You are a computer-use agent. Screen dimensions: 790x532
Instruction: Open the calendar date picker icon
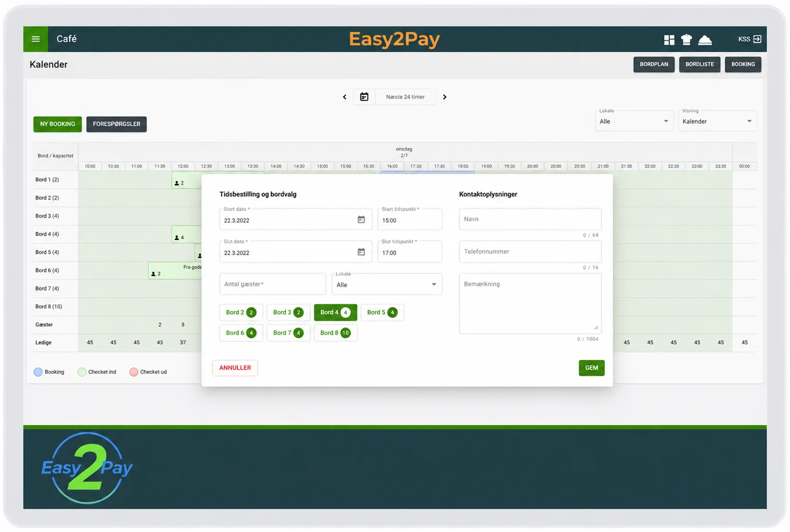click(364, 97)
